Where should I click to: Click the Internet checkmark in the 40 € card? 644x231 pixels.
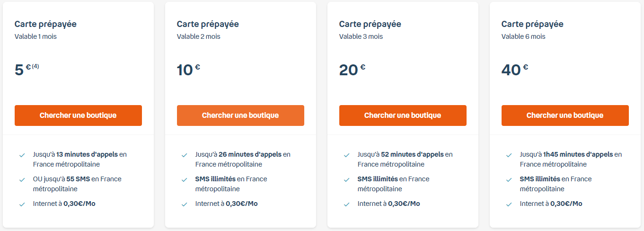(x=509, y=204)
